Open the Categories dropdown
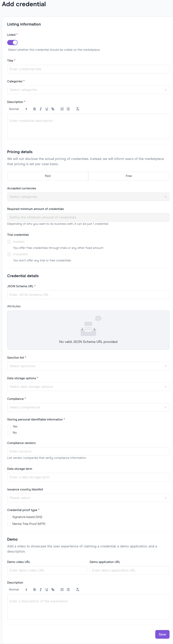The image size is (173, 644). coord(88,90)
